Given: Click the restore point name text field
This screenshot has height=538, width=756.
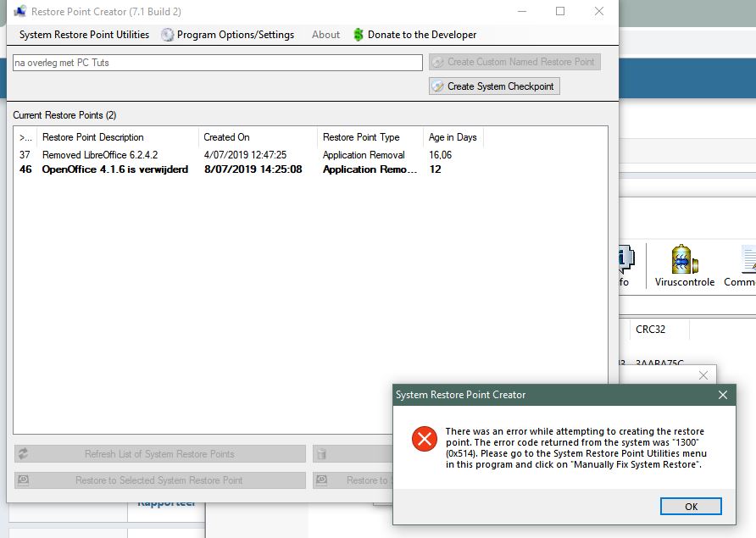Looking at the screenshot, I should pos(217,63).
